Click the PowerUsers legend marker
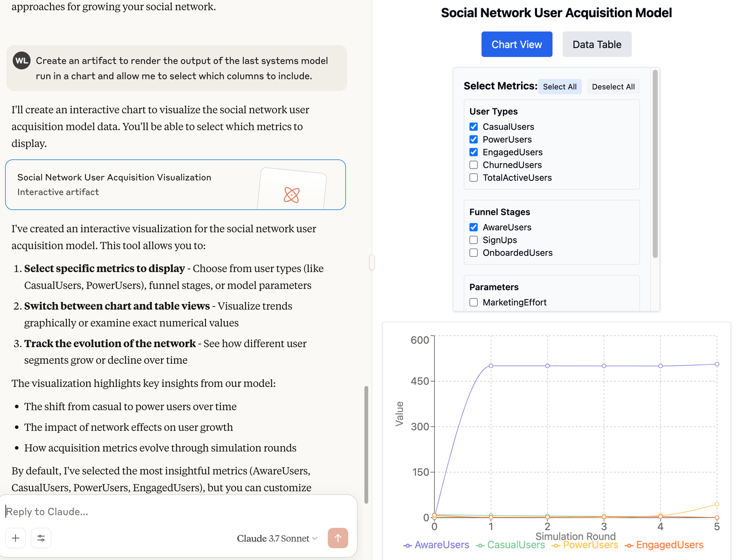The image size is (739, 560). coord(556,545)
